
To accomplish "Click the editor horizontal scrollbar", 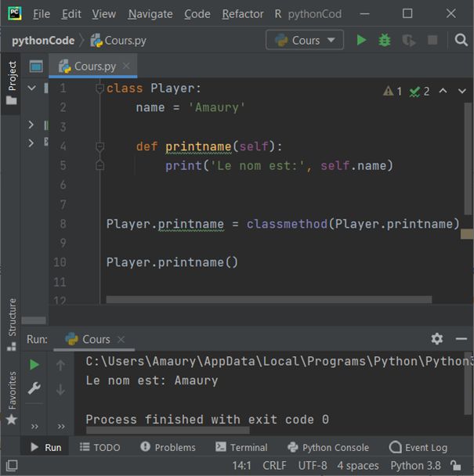I will [269, 300].
